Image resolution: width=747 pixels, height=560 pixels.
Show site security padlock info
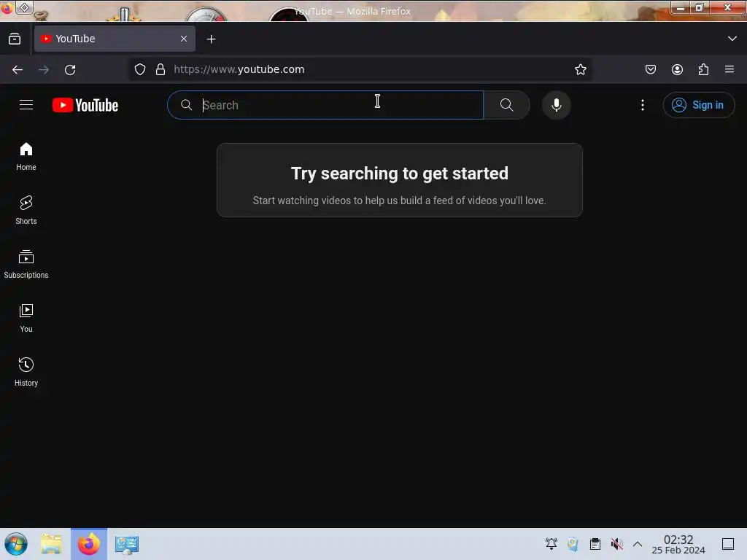(x=160, y=69)
